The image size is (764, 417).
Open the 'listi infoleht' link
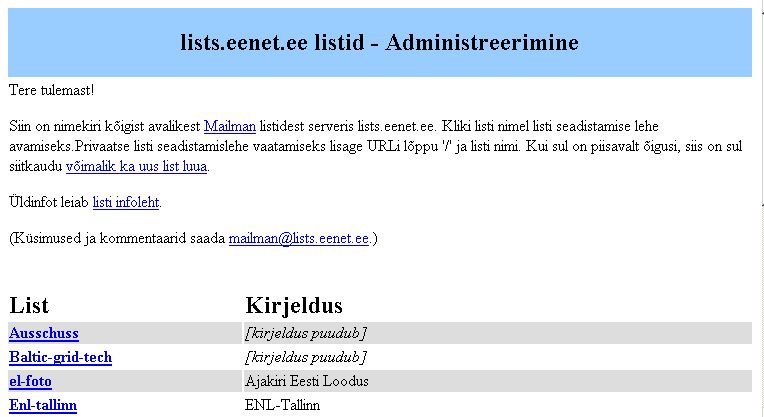pos(126,202)
